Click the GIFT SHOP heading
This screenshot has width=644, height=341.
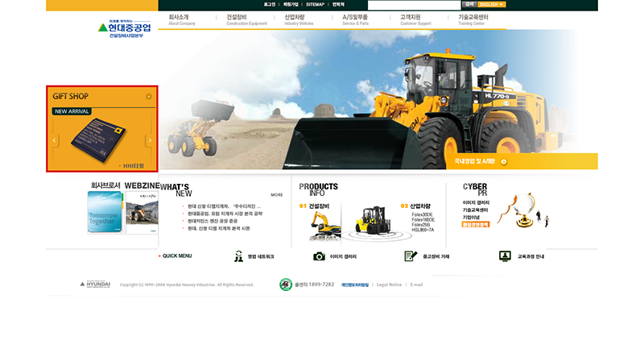[70, 96]
